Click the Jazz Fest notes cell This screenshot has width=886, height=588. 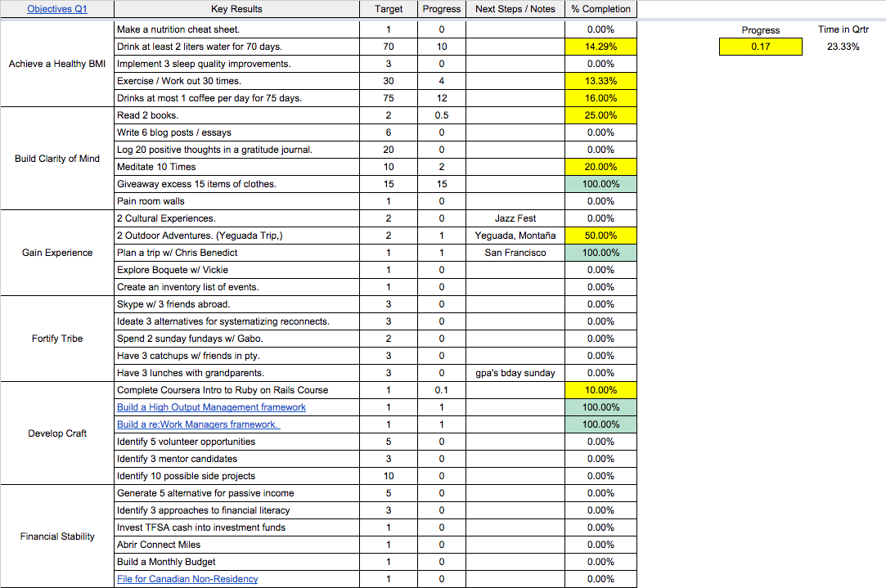[515, 218]
